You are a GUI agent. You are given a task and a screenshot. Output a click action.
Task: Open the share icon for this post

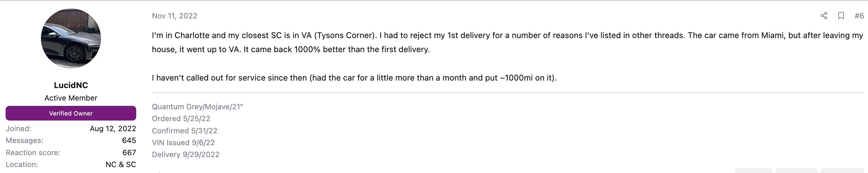point(824,16)
